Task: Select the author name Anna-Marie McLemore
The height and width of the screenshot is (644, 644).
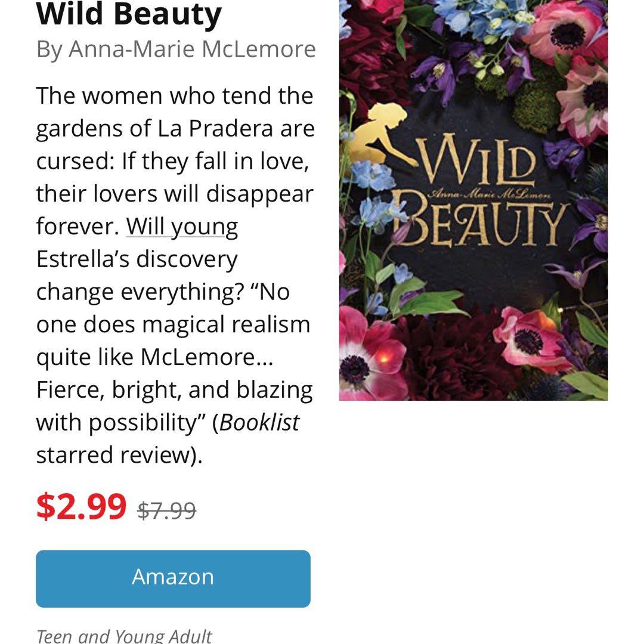Action: point(191,49)
